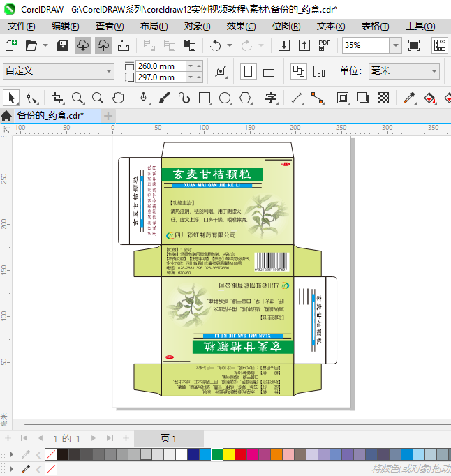Select the Interactive Fill bucket tool

(x=429, y=98)
